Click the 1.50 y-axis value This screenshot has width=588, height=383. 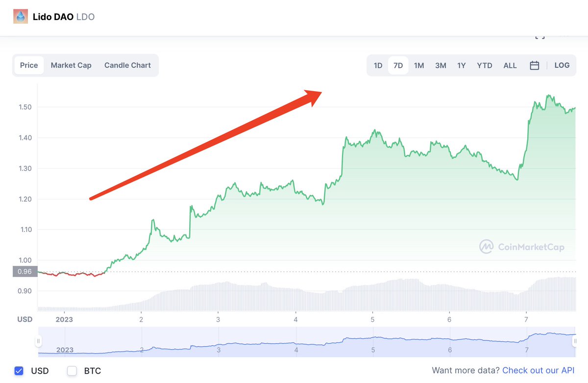pyautogui.click(x=24, y=107)
